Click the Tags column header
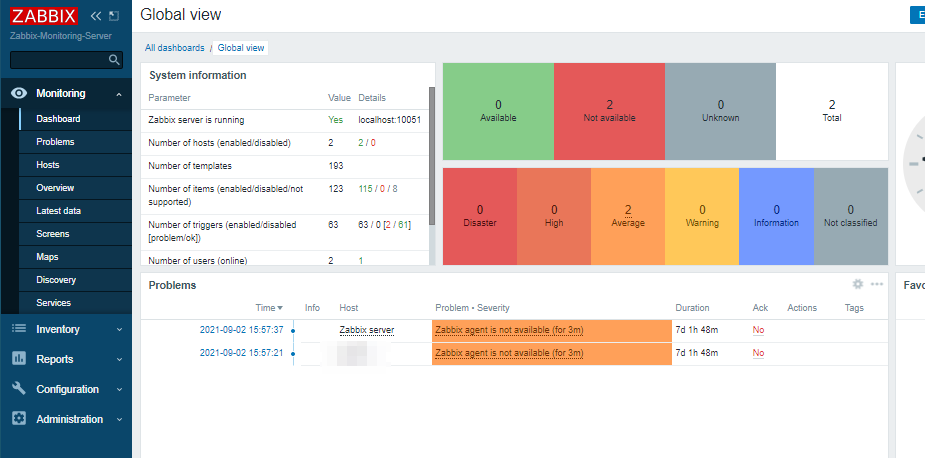The image size is (925, 458). pos(854,308)
